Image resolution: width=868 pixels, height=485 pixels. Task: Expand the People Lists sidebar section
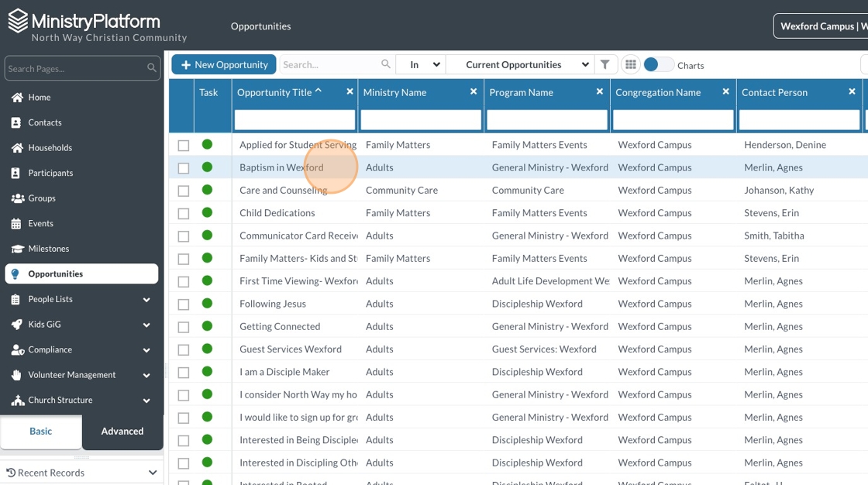(x=146, y=300)
